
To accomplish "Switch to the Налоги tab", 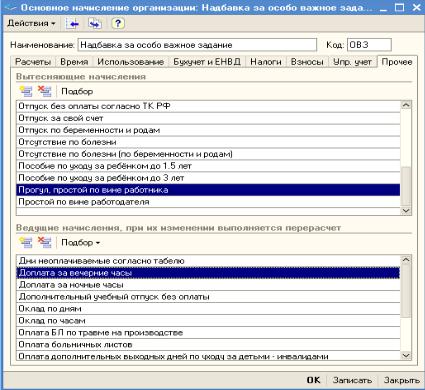I will pyautogui.click(x=266, y=62).
